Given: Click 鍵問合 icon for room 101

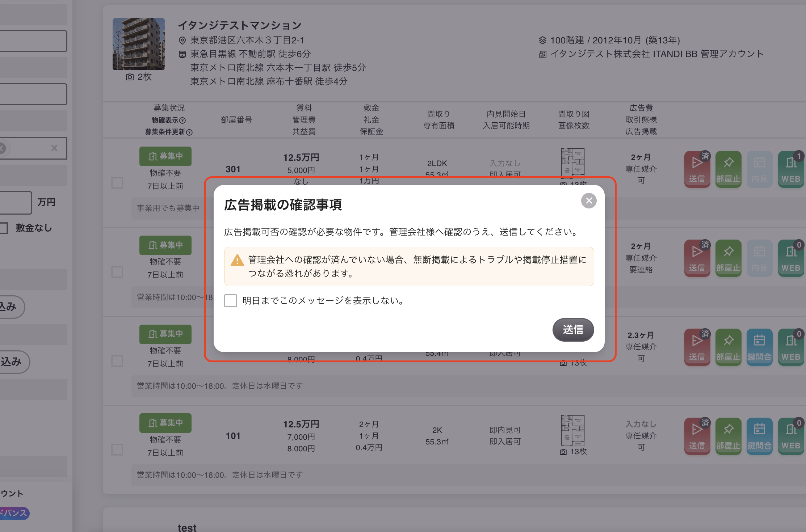Looking at the screenshot, I should click(x=759, y=436).
